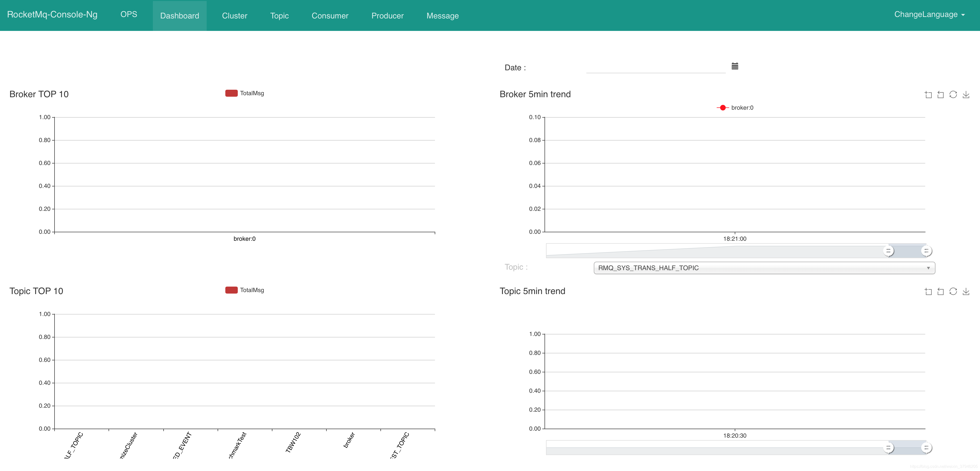Open the Consumer tab
980x471 pixels.
pos(330,16)
